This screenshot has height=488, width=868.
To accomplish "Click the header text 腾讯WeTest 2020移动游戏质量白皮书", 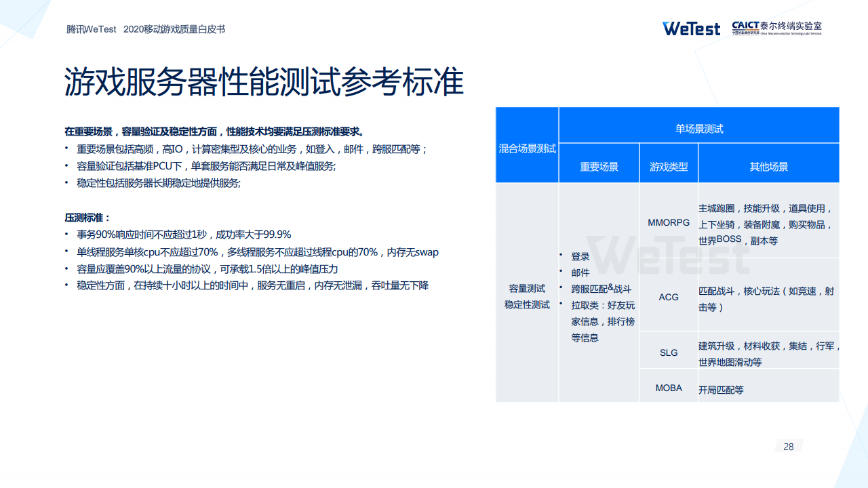I will pyautogui.click(x=146, y=30).
